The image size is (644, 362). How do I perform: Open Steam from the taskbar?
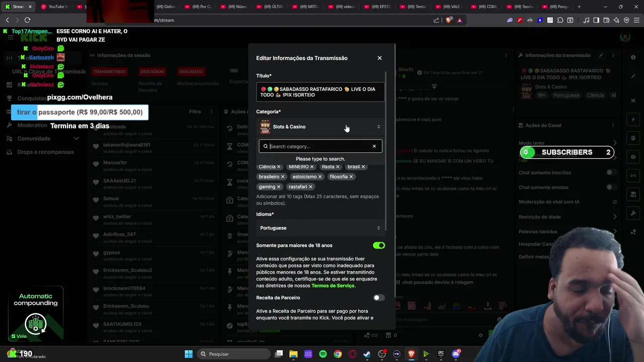367,354
